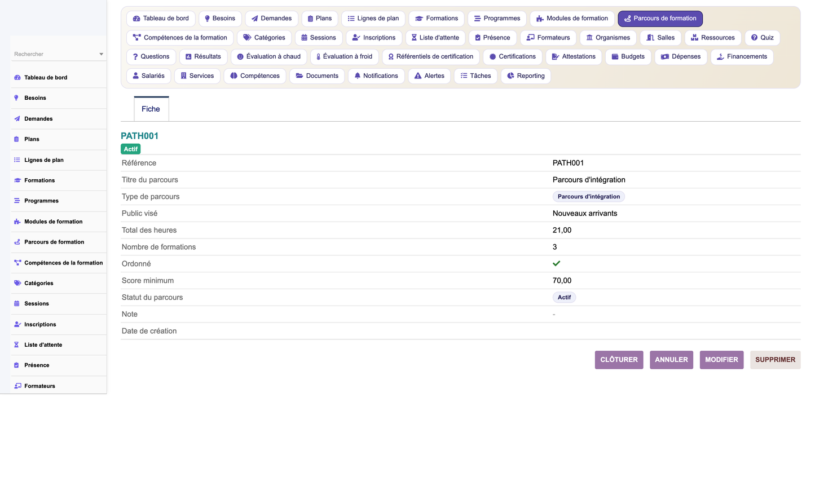Click the Actif badge in Statut du parcours row
Viewport: 815px width, 504px height.
pos(564,297)
